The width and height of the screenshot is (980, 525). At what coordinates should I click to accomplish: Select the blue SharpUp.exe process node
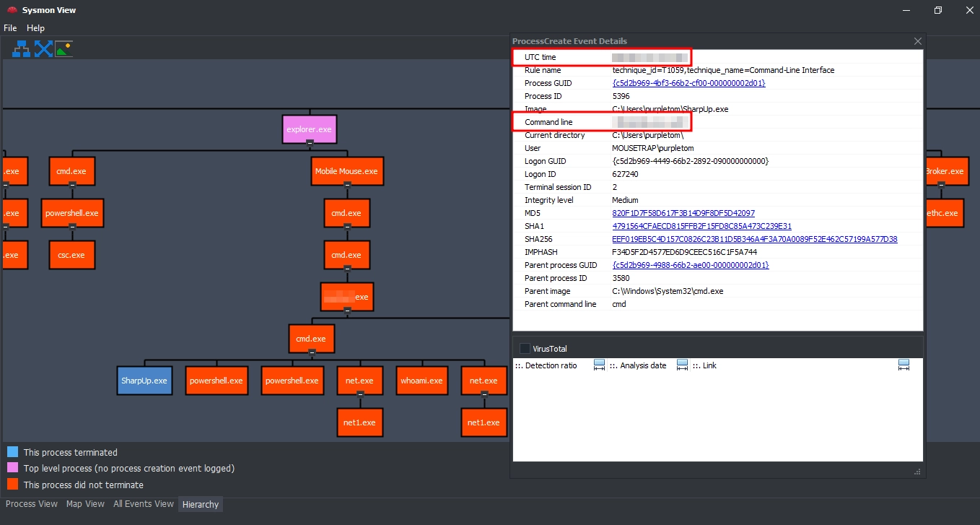144,381
